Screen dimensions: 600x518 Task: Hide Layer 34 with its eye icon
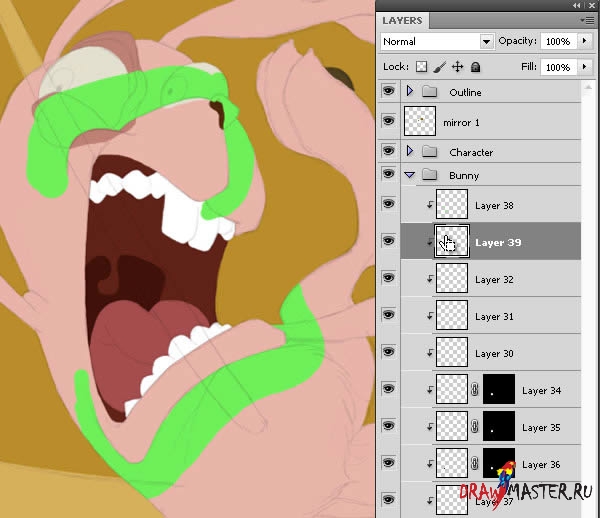pyautogui.click(x=388, y=388)
